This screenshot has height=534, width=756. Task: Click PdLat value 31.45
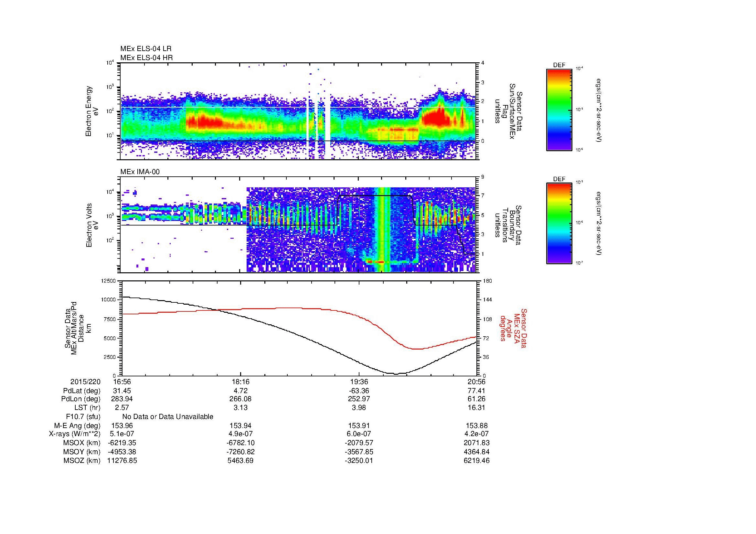[122, 391]
